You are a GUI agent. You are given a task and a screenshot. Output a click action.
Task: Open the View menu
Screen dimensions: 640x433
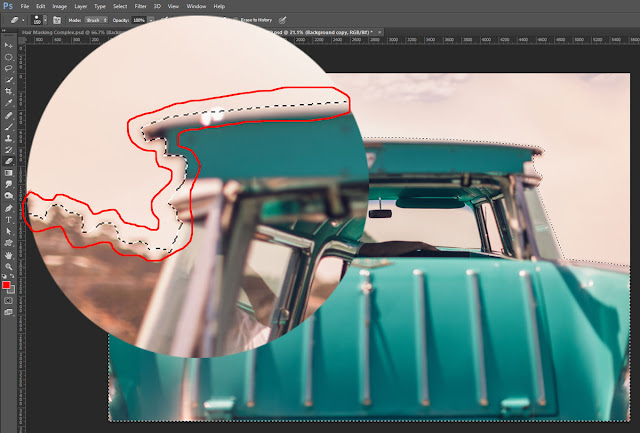click(x=173, y=7)
